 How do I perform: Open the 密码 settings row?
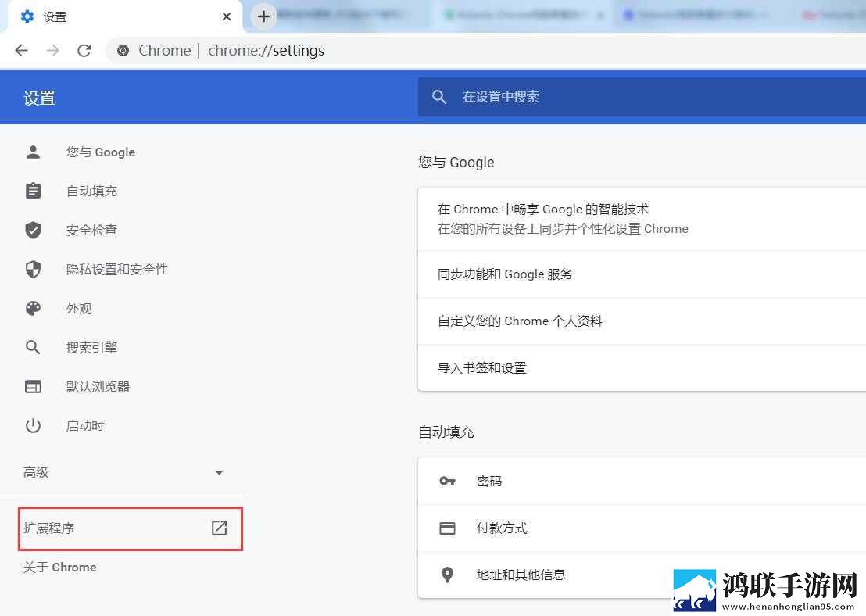[642, 482]
